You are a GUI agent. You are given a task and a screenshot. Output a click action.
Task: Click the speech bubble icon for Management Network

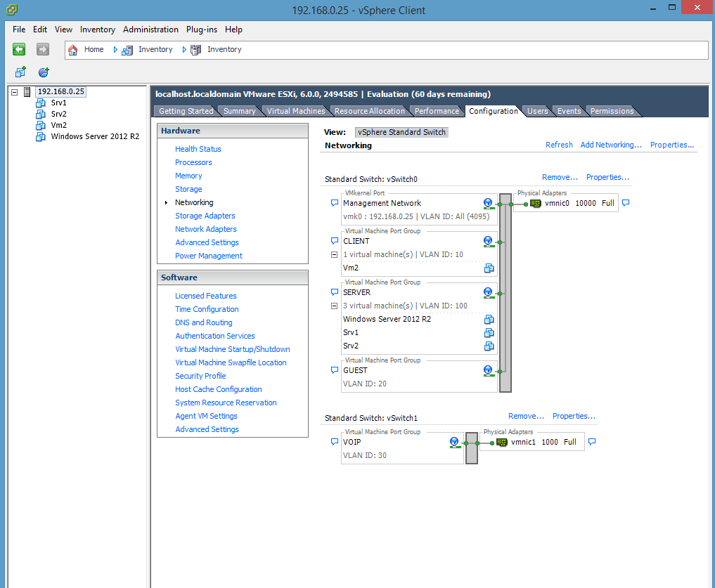(334, 203)
